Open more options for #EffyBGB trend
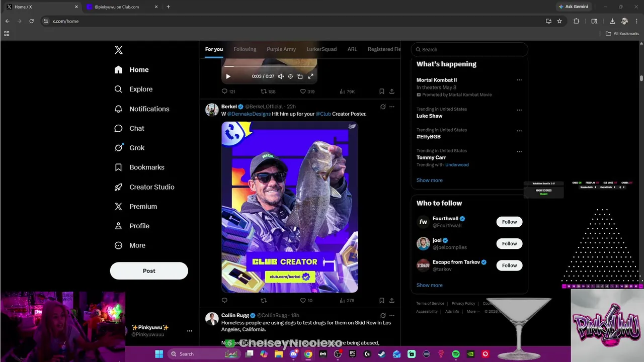The width and height of the screenshot is (644, 362). point(519,131)
